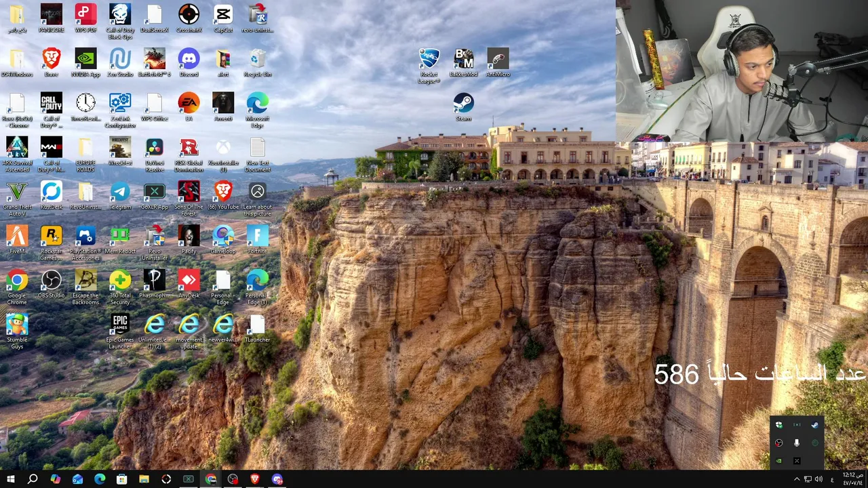
Task: Launch Grand Theft Auto V
Action: [x=17, y=198]
